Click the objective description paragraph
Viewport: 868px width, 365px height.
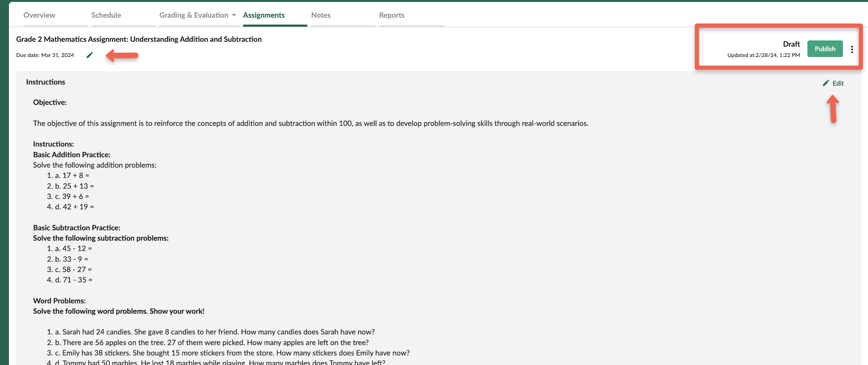click(x=311, y=123)
